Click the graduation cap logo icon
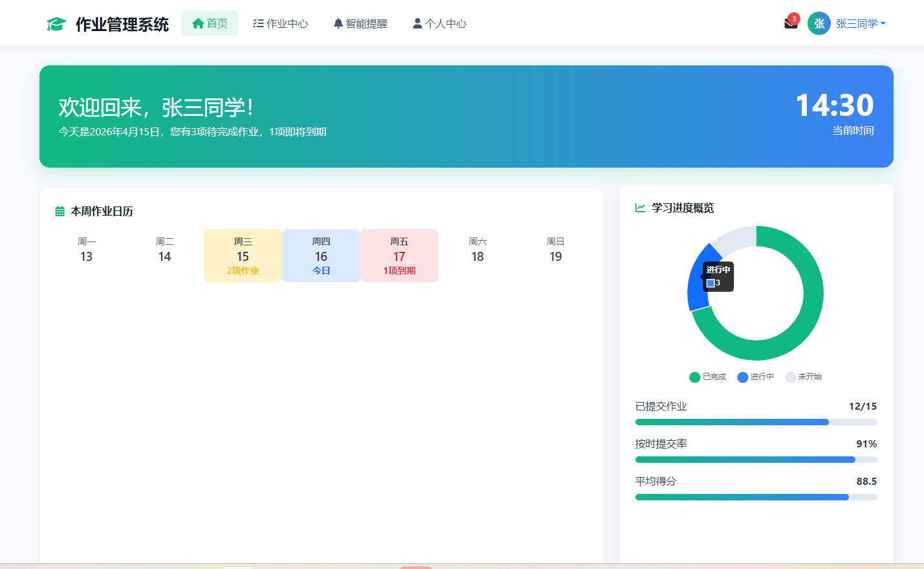This screenshot has width=924, height=569. pyautogui.click(x=57, y=23)
